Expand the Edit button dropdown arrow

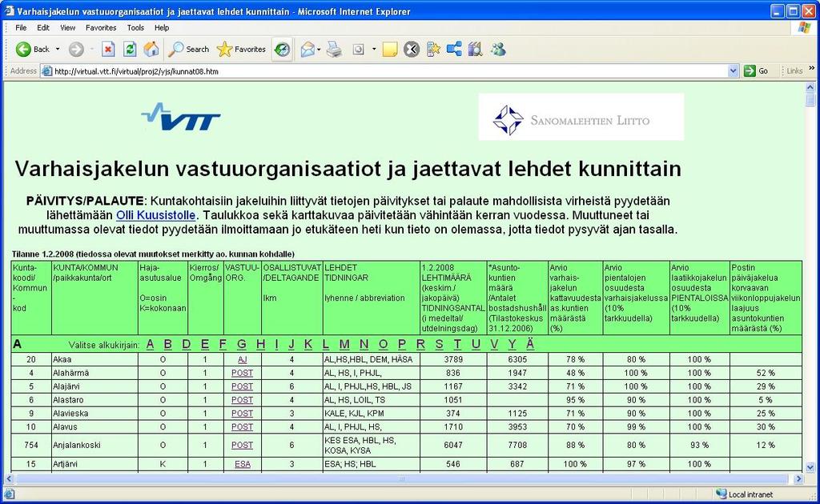point(374,49)
